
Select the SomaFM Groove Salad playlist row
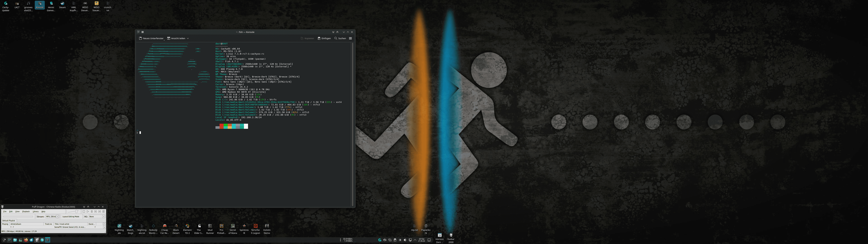(52, 227)
